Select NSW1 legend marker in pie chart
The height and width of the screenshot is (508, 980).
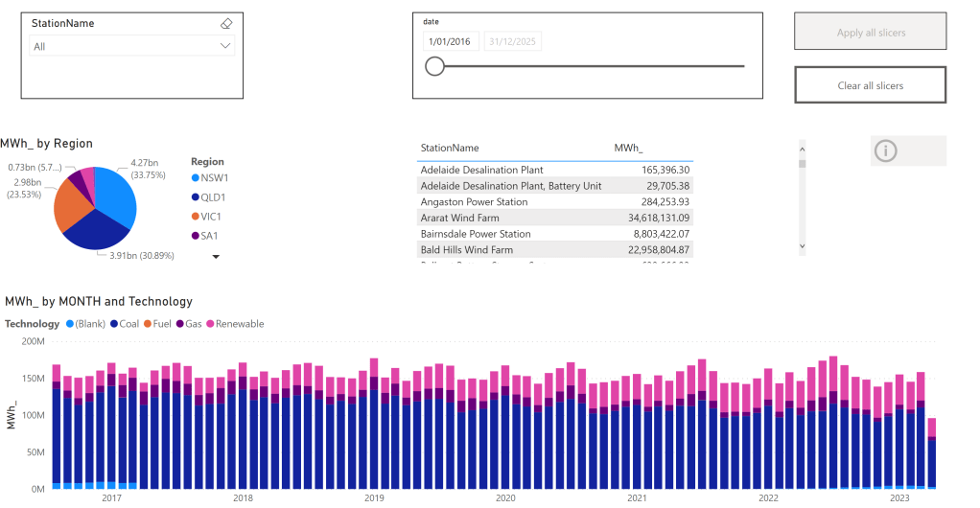(x=197, y=177)
